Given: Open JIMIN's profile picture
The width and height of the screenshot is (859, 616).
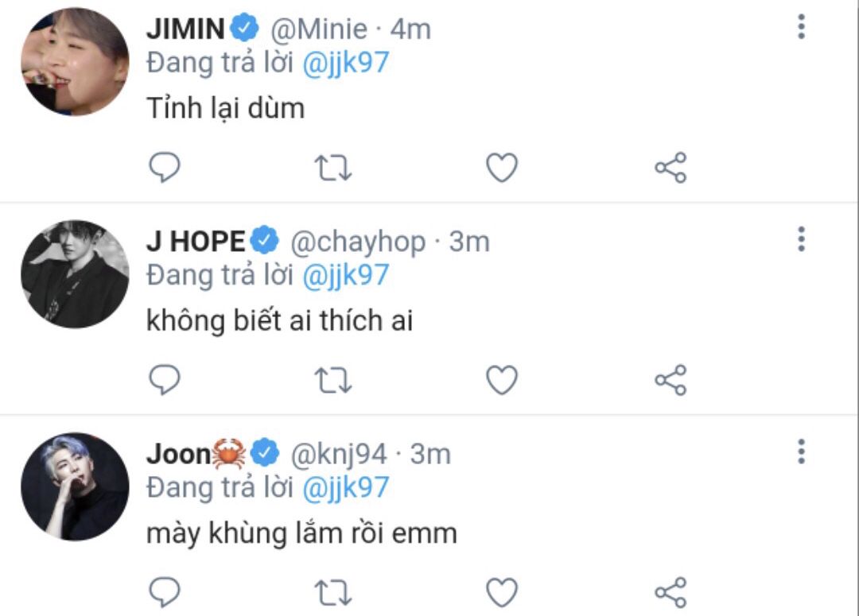Looking at the screenshot, I should 75,62.
